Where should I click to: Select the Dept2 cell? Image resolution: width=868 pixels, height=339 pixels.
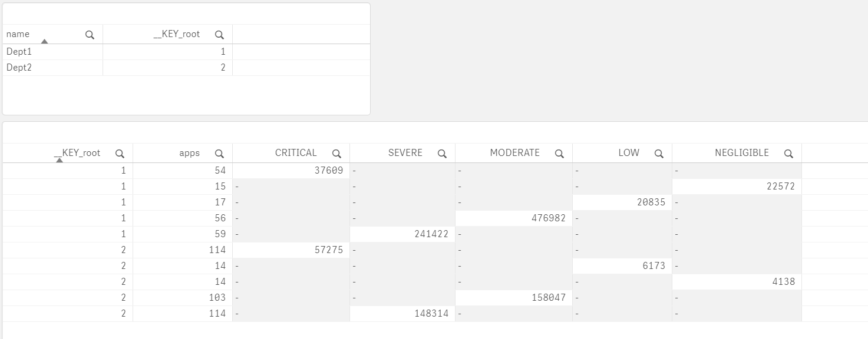[19, 68]
